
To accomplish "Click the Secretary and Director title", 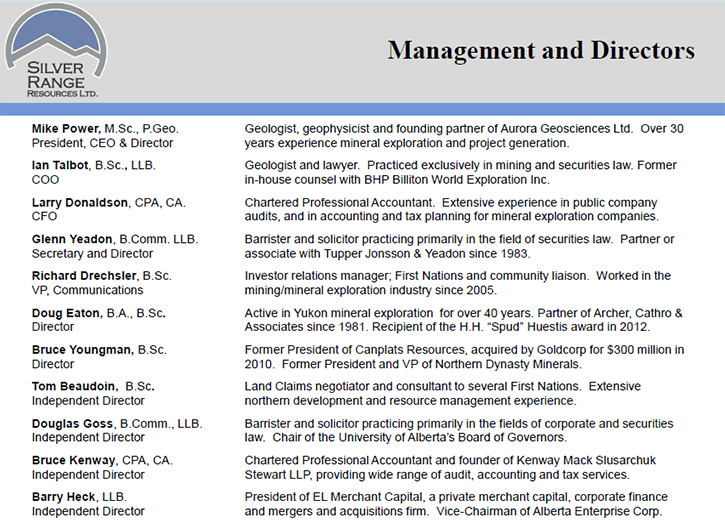I will click(92, 253).
